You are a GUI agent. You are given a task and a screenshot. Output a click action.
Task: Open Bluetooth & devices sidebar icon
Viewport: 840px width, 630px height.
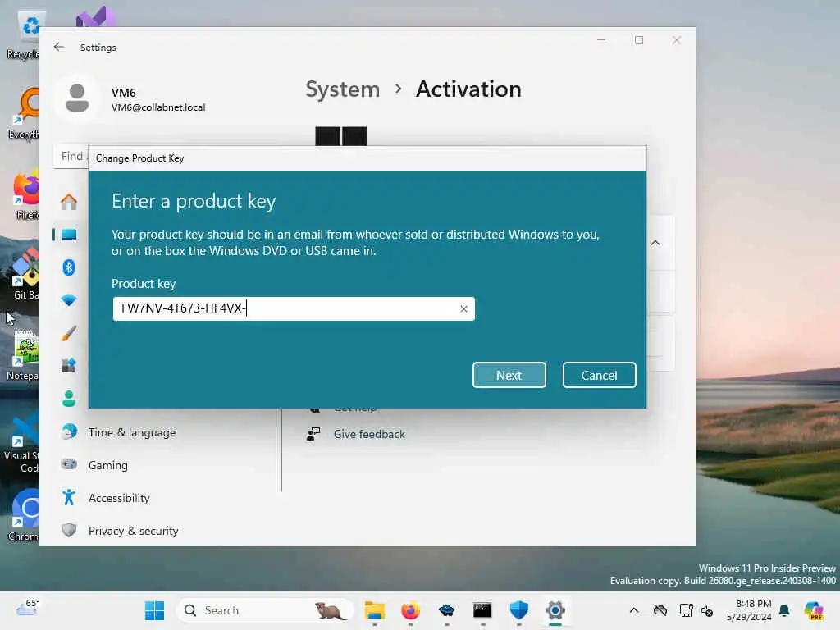pos(69,267)
